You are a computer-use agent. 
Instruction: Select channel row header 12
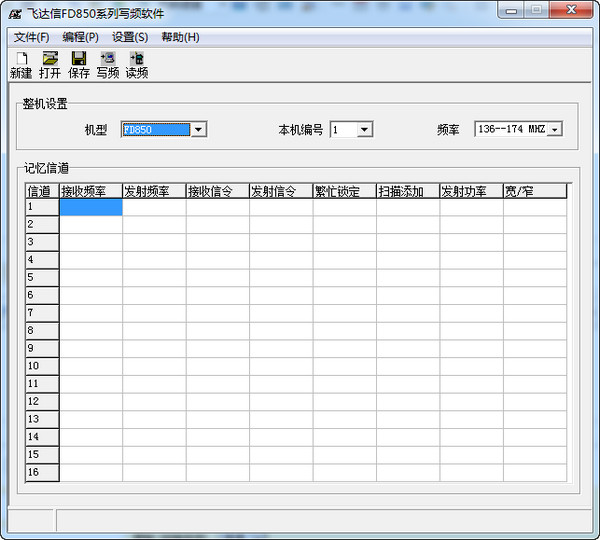(x=42, y=402)
